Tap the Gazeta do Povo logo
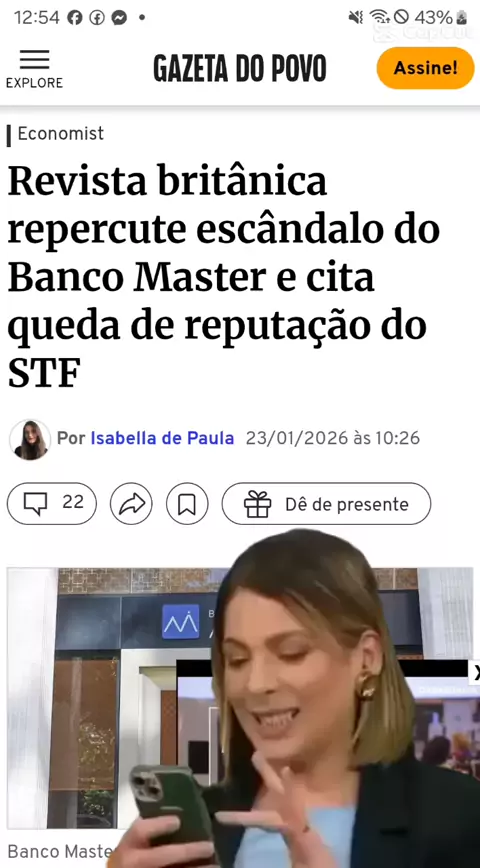The width and height of the screenshot is (480, 868). click(x=239, y=69)
